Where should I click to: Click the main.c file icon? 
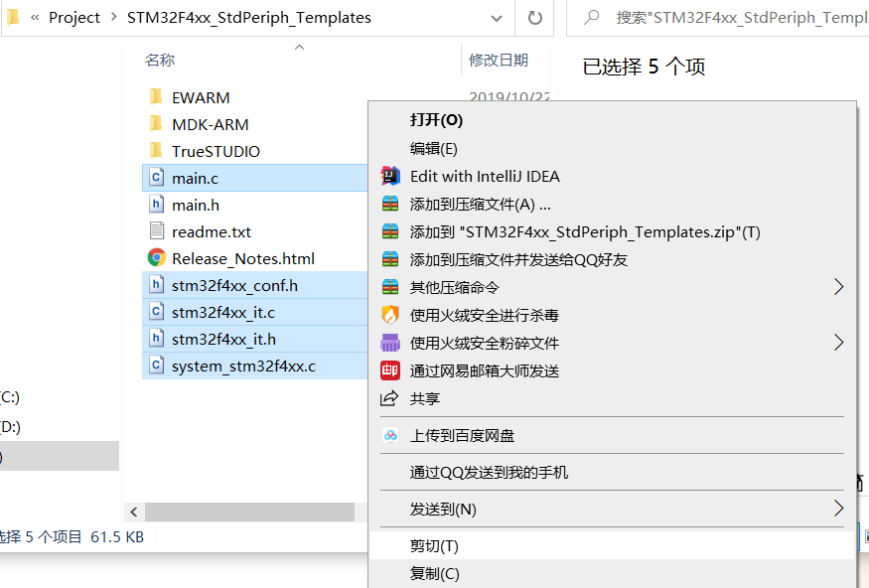coord(156,178)
